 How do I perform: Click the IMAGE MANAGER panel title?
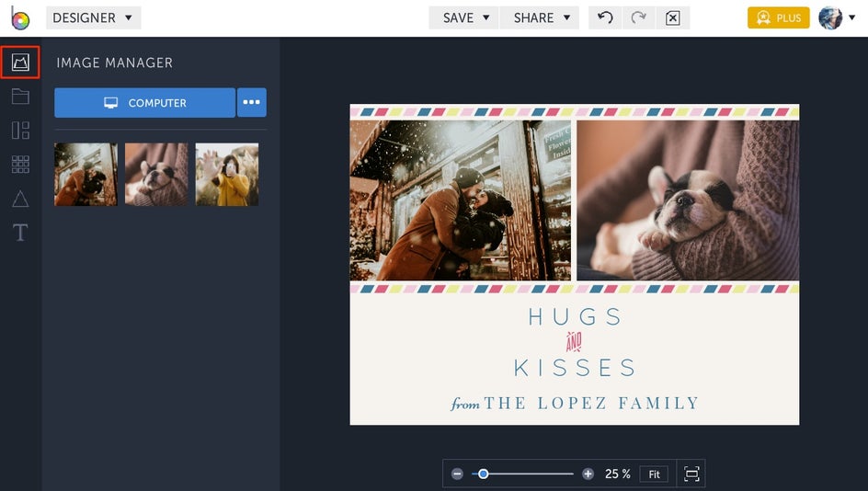(115, 63)
